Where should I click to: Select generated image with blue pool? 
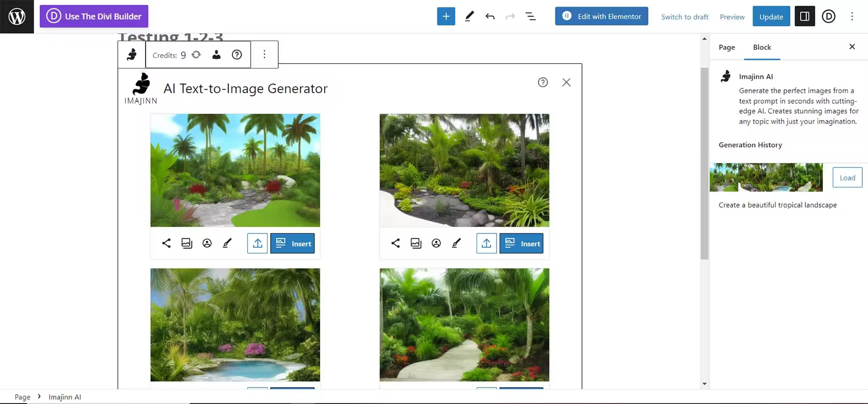[235, 325]
